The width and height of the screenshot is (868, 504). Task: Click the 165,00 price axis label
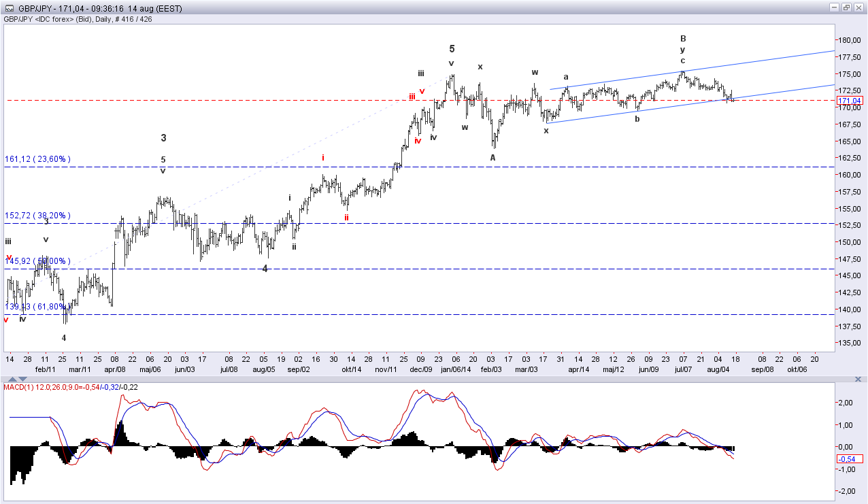pyautogui.click(x=850, y=141)
